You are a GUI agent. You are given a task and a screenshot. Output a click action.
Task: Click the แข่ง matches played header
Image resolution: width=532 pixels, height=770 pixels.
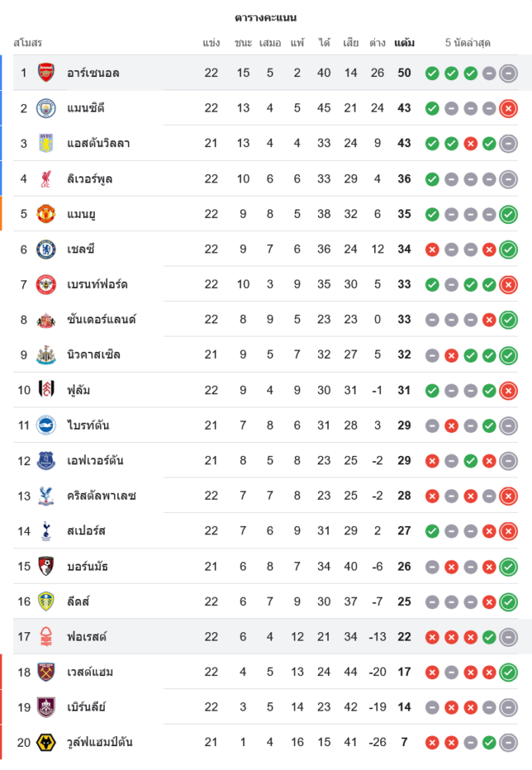pyautogui.click(x=212, y=43)
